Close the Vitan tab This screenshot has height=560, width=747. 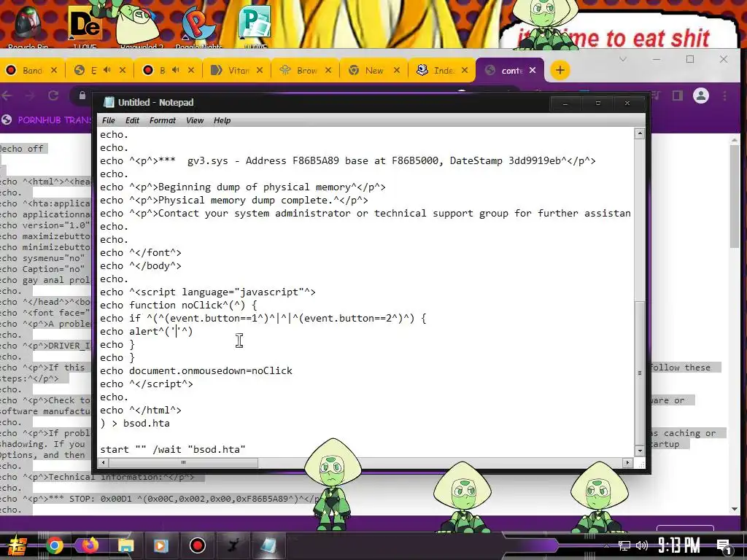pyautogui.click(x=260, y=70)
